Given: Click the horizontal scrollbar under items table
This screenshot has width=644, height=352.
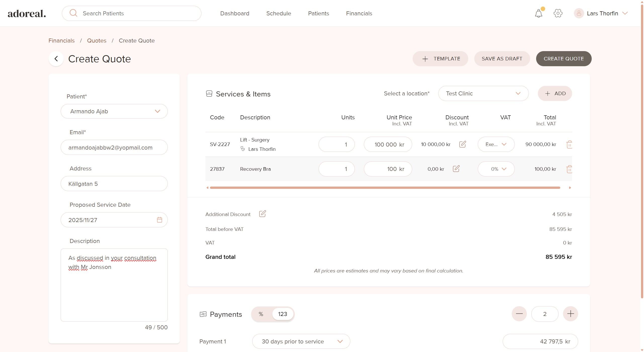Looking at the screenshot, I should tap(385, 188).
